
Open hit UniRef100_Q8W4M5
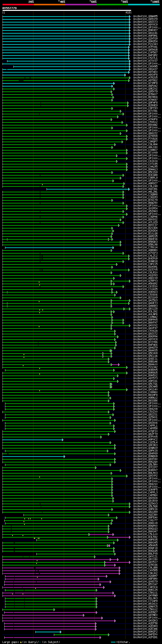tap(145, 16)
